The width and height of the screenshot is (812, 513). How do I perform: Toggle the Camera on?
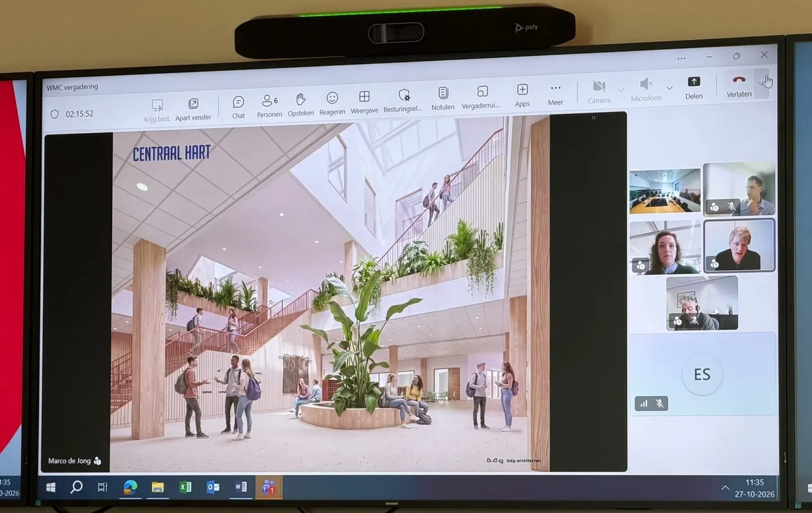[599, 92]
